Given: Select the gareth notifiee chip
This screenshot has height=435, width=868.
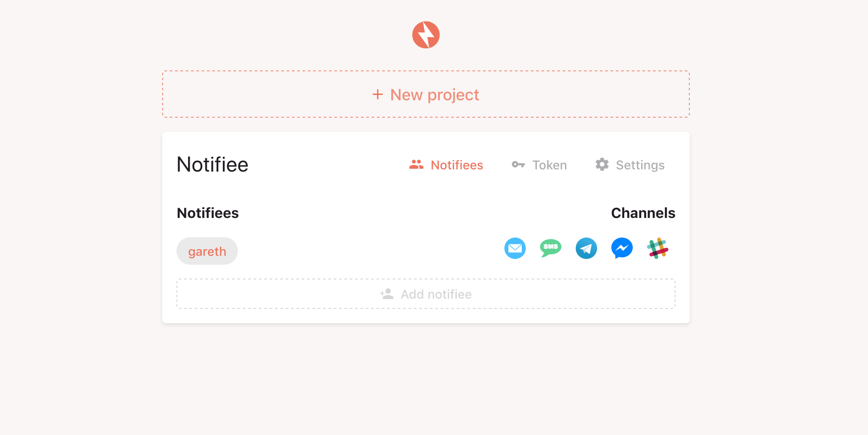Looking at the screenshot, I should 207,250.
